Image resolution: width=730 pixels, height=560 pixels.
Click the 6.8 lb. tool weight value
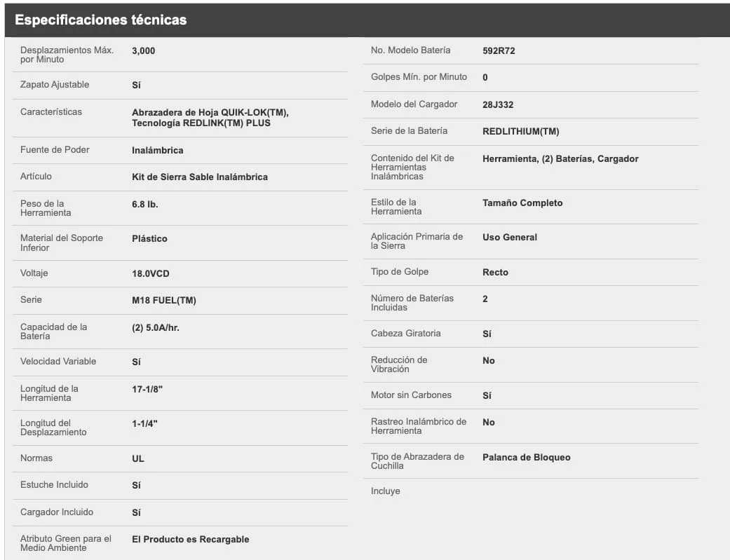145,205
